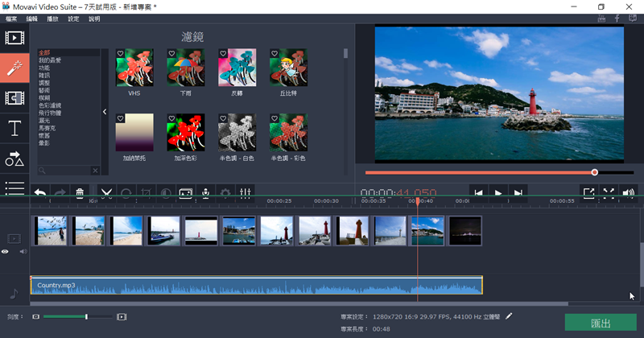Open the 檔案 menu
644x338 pixels.
(x=11, y=18)
